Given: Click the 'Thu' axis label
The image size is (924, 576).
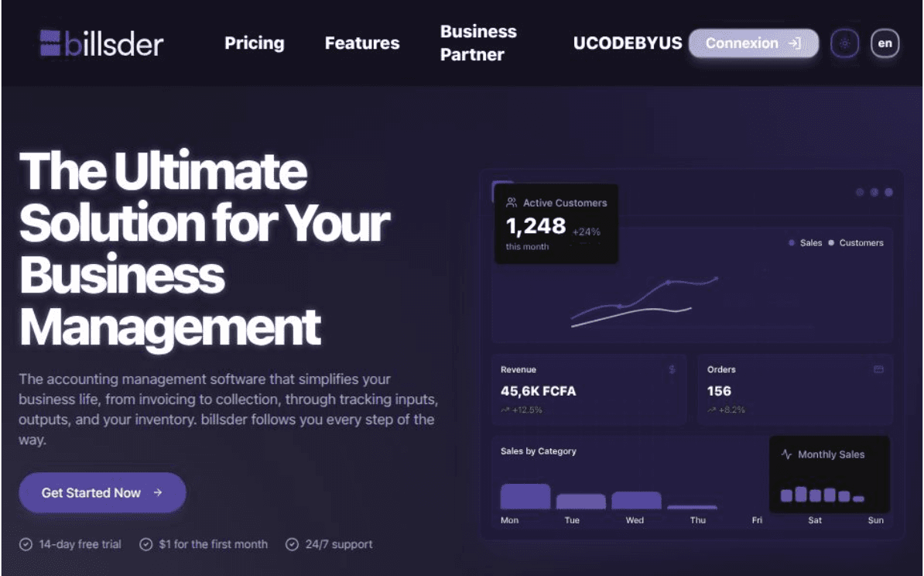Looking at the screenshot, I should coord(698,520).
